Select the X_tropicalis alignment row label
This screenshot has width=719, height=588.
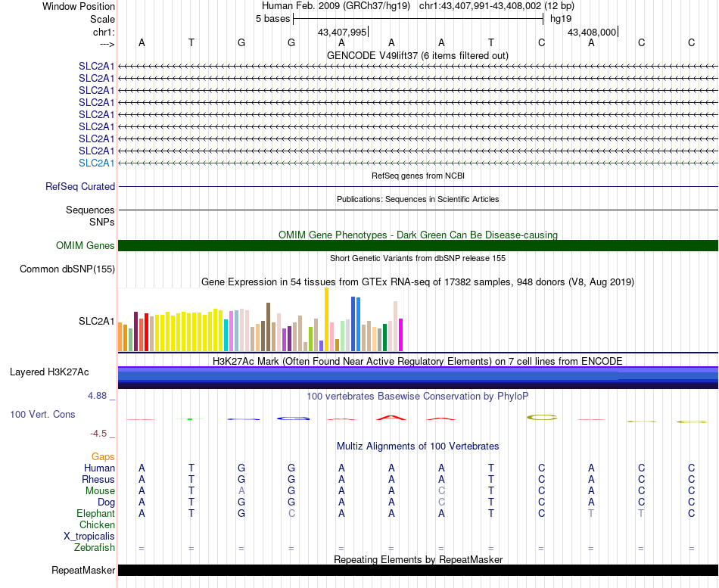coord(89,537)
